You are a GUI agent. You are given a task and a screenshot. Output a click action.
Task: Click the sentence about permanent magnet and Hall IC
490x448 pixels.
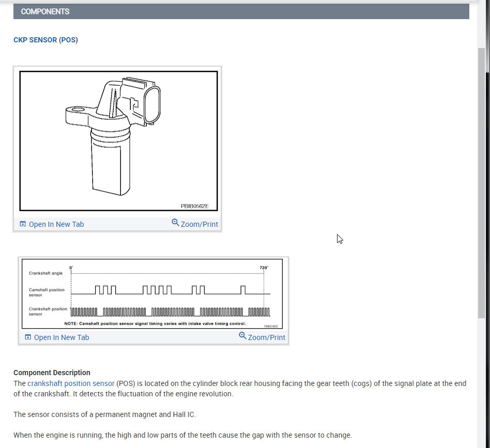(105, 414)
